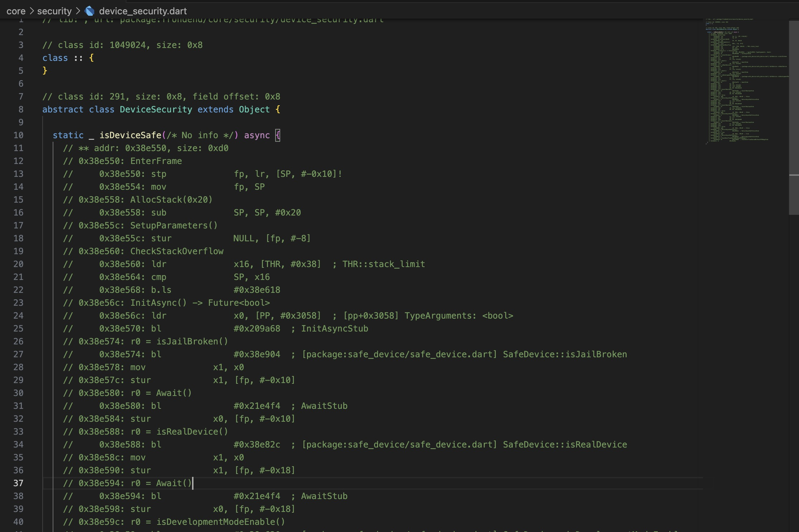Click the 'static' keyword on line 10

68,135
